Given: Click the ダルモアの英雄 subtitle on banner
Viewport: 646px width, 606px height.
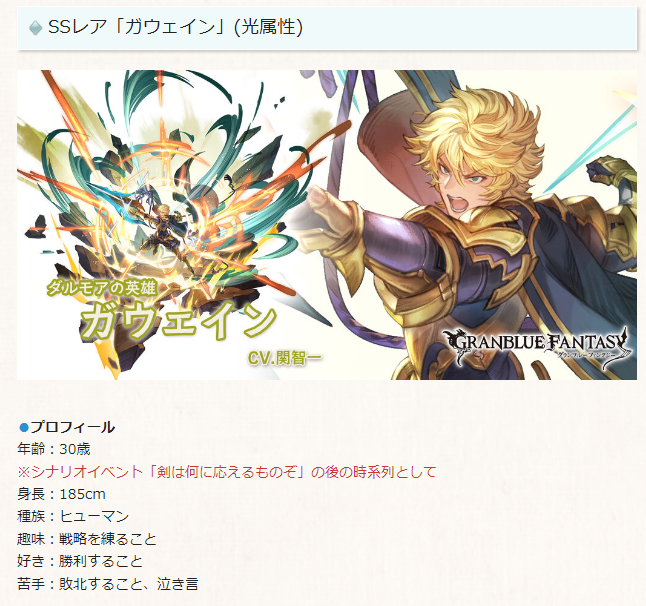Looking at the screenshot, I should point(101,288).
